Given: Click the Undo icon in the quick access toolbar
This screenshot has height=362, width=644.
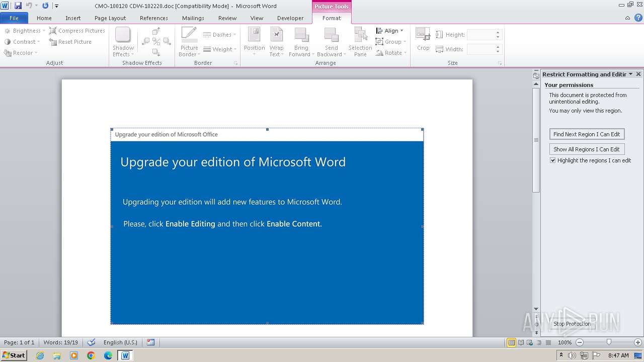Looking at the screenshot, I should (29, 6).
